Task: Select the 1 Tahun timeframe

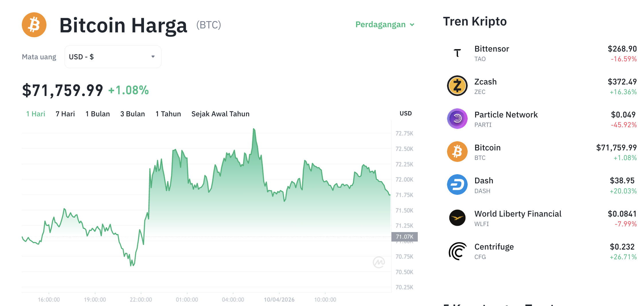Action: [168, 114]
